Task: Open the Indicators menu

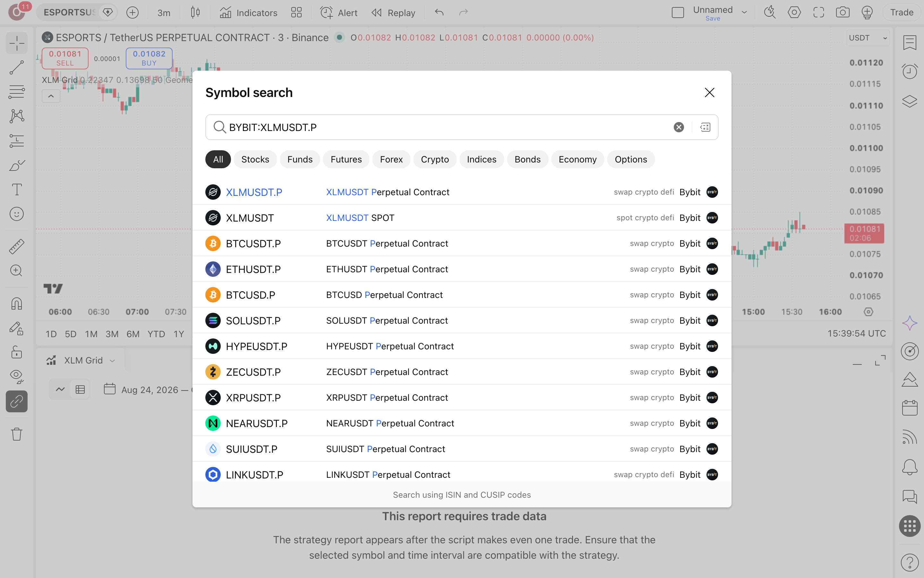Action: point(249,13)
